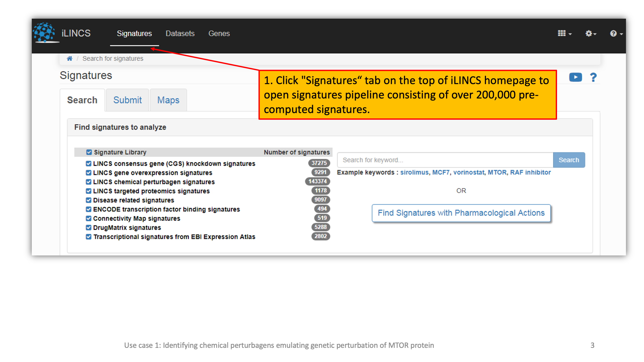Uncheck Connectivity Map signatures
644x362 pixels.
88,218
